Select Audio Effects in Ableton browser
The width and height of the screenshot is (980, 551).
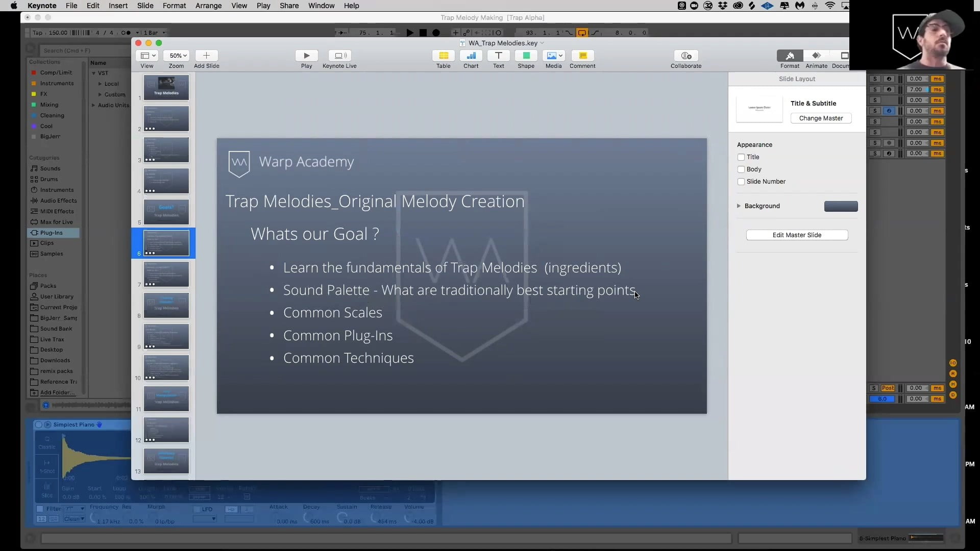pyautogui.click(x=58, y=201)
